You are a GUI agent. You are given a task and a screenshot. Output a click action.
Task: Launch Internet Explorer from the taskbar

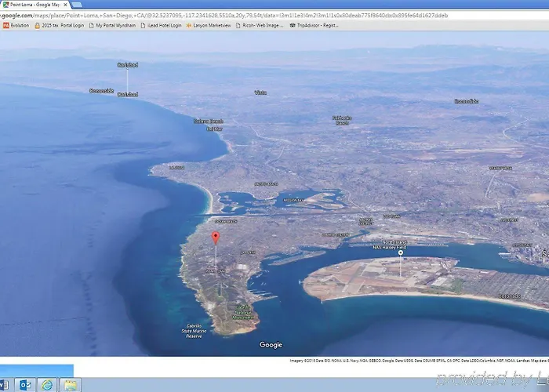(x=46, y=384)
